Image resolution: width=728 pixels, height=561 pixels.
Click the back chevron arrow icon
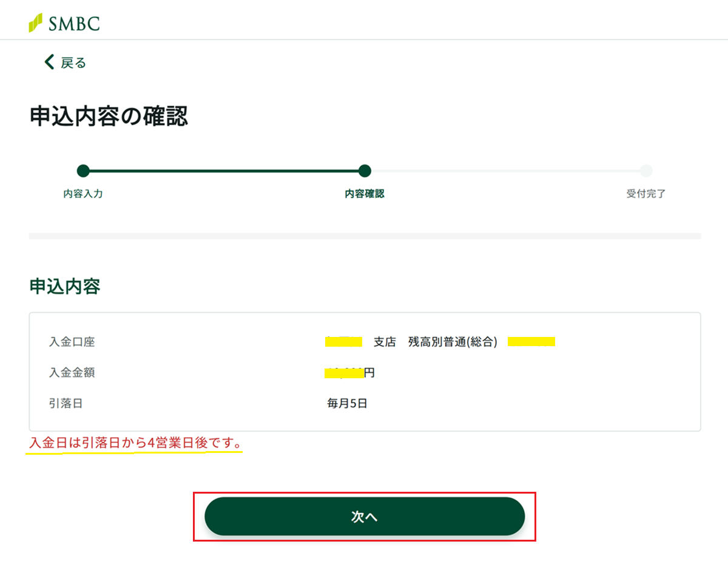[49, 62]
